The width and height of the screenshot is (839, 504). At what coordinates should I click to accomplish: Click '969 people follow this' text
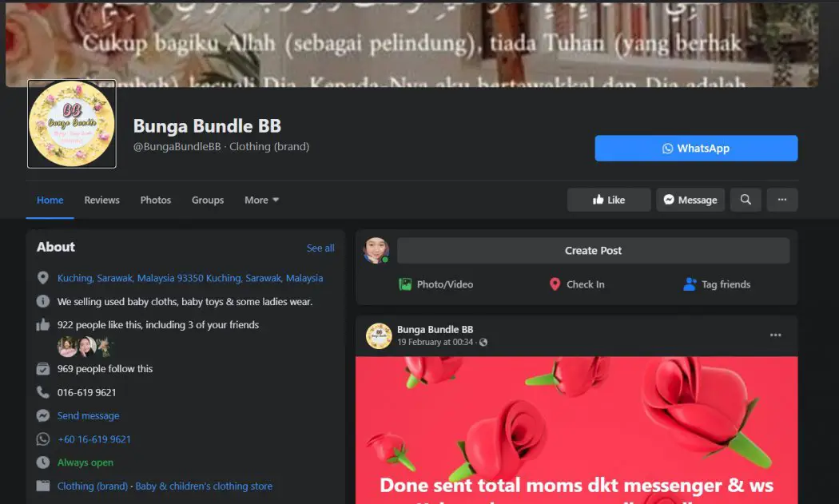(105, 369)
